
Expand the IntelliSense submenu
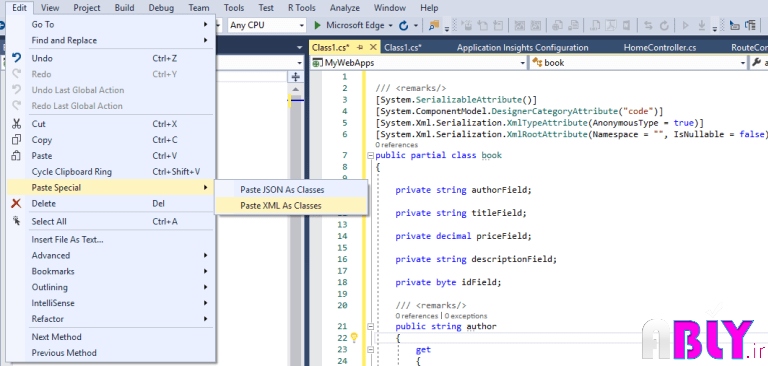click(111, 303)
